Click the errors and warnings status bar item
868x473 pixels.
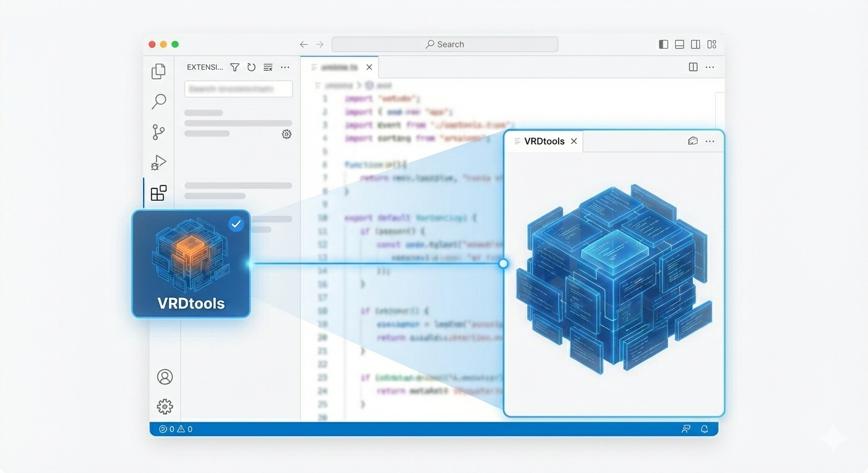176,429
